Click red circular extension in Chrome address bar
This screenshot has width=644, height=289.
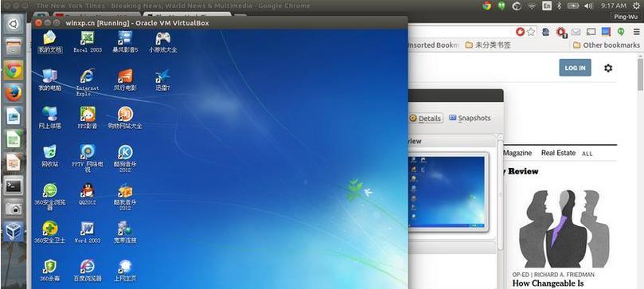521,32
